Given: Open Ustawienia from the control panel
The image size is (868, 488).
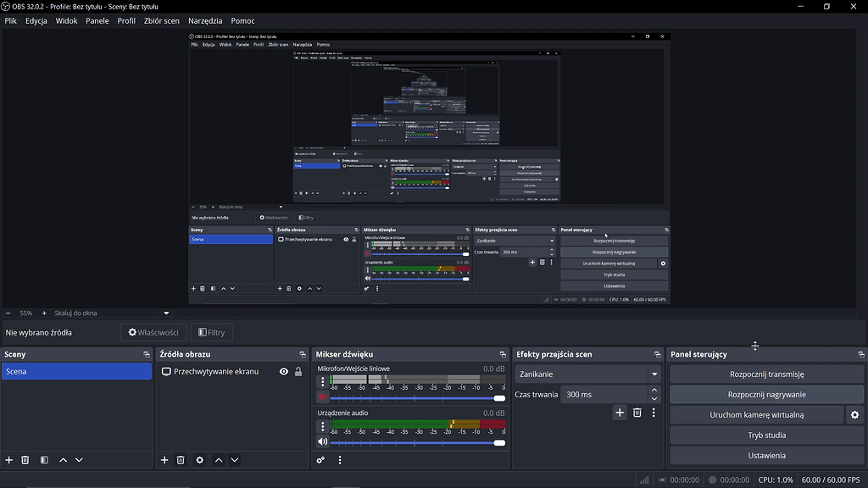Looking at the screenshot, I should (x=766, y=455).
